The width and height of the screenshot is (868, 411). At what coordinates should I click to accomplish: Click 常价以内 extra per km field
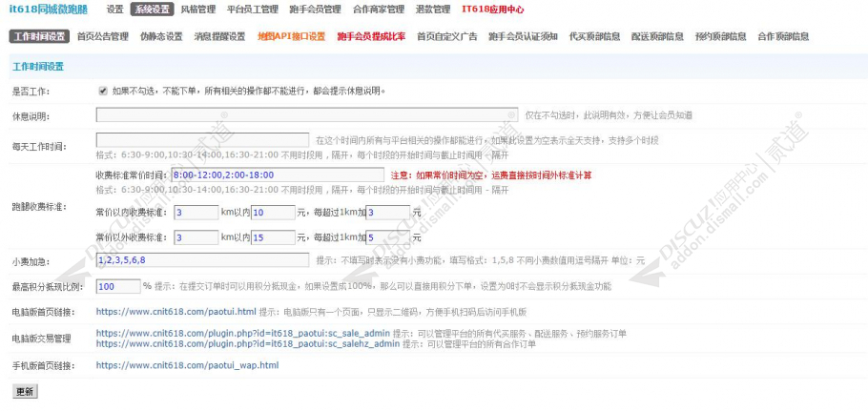[388, 213]
